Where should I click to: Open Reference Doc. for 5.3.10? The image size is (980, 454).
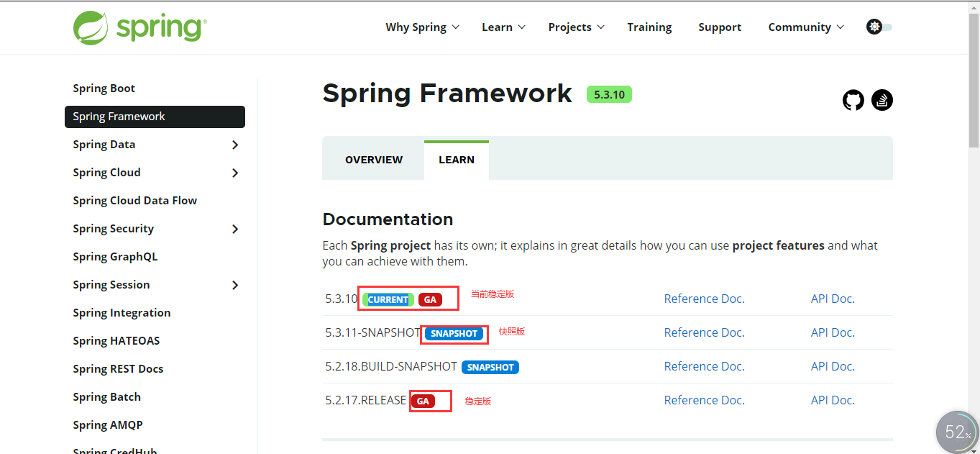click(705, 299)
